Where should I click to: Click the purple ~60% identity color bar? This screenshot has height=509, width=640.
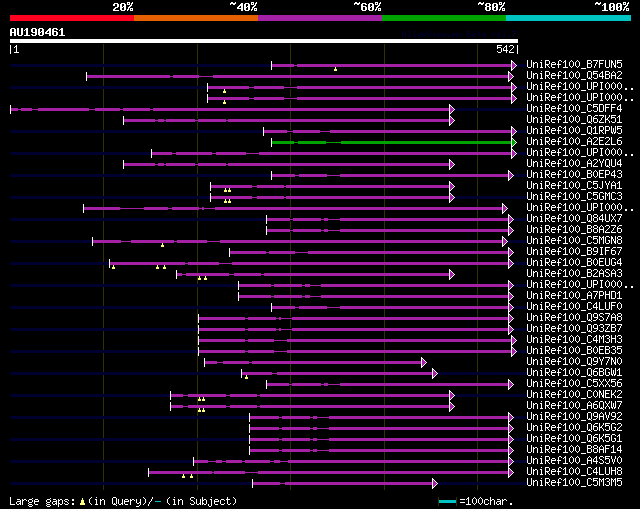click(x=320, y=18)
